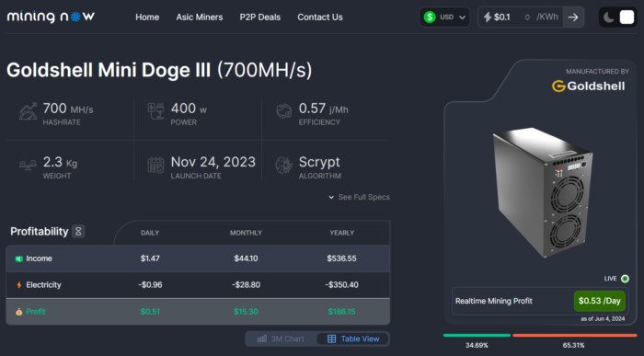Click the Nov 24, 2023 launch date
644x356 pixels.
pyautogui.click(x=213, y=162)
